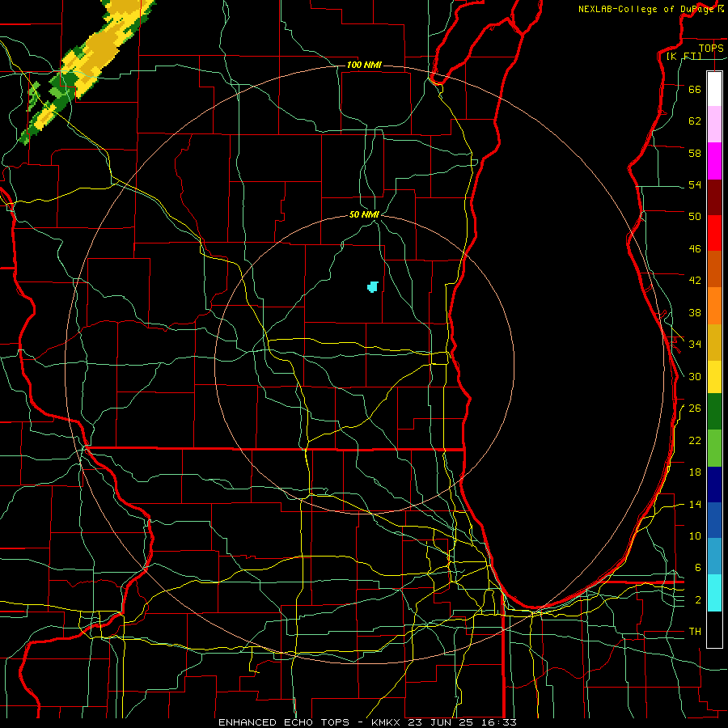Click the white swatch in the tops legend
Screen dimensions: 728x728
tap(714, 89)
